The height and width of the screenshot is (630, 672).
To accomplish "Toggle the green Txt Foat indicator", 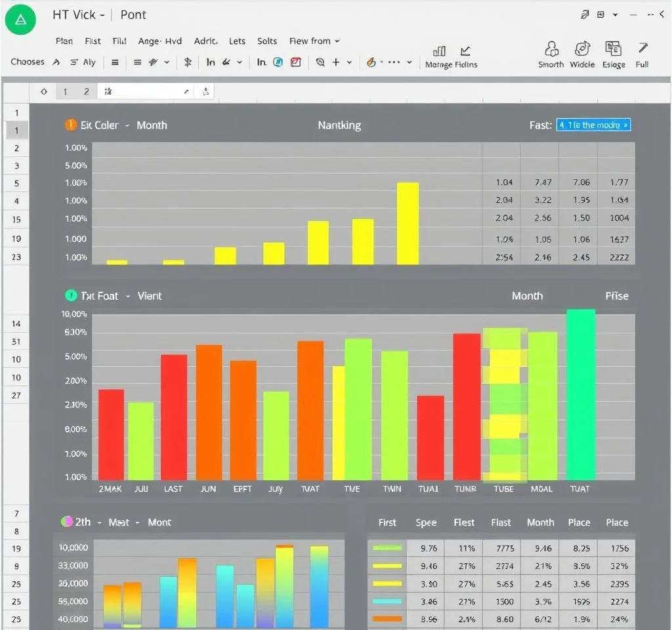I will [70, 296].
